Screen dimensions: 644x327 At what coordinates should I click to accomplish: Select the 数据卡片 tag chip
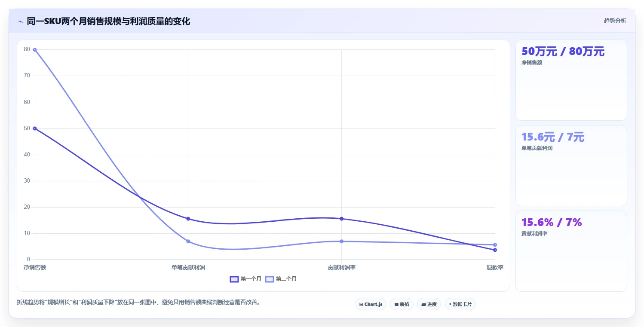coord(460,304)
